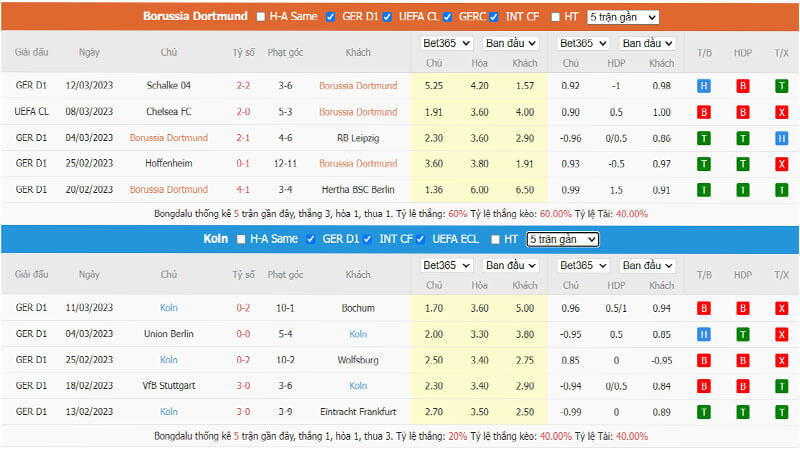Click the red X over/under badge in Chelsea FC row
Image resolution: width=800 pixels, height=451 pixels.
[x=781, y=112]
